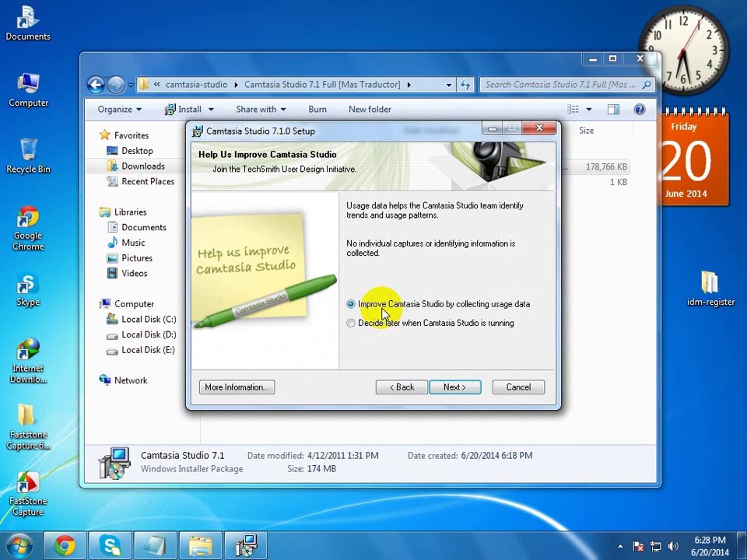747x560 pixels.
Task: Switch to installer taskbar item
Action: pyautogui.click(x=246, y=546)
